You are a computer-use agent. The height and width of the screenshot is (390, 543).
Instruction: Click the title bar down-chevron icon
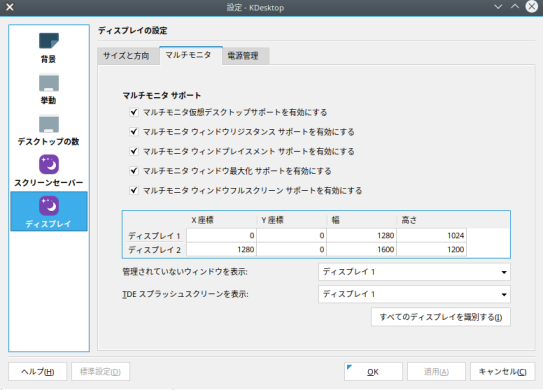[x=498, y=7]
